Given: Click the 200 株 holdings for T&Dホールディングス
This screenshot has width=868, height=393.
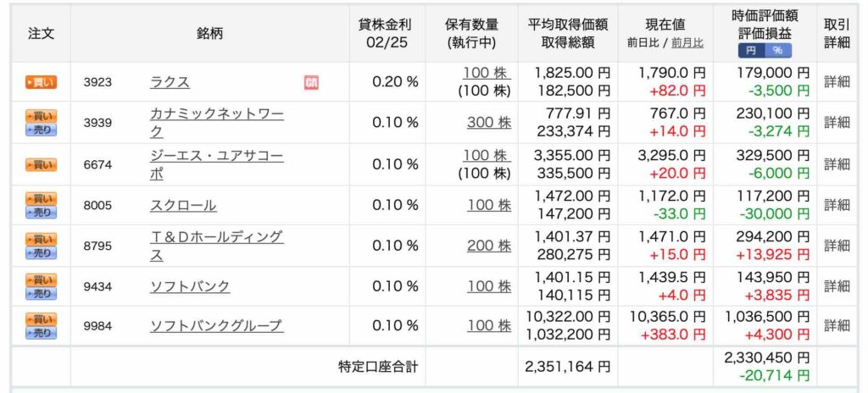Looking at the screenshot, I should (x=489, y=246).
